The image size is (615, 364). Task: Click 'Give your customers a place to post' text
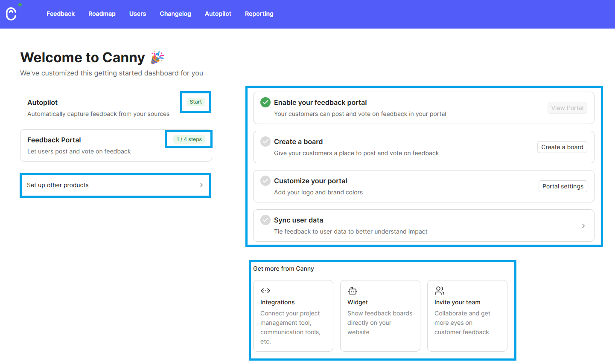356,153
